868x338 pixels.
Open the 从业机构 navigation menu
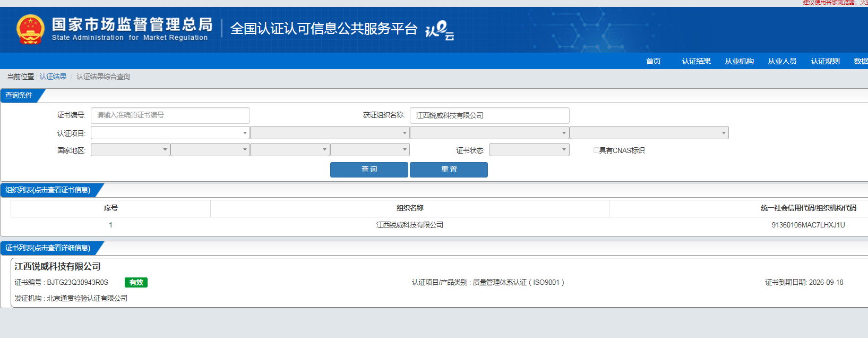pyautogui.click(x=740, y=61)
